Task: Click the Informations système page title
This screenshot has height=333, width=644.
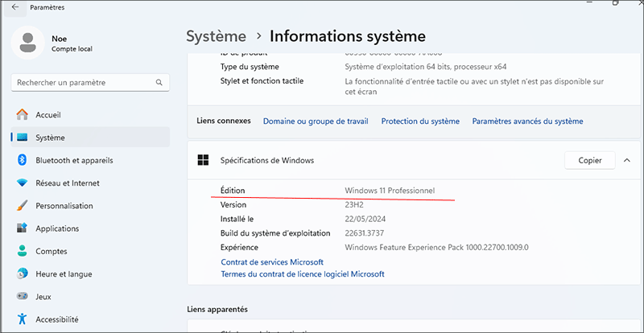Action: tap(348, 36)
